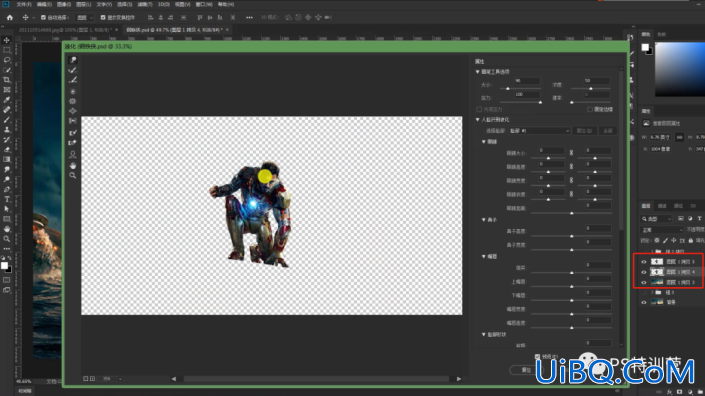
Task: Hide the 背景 layer via eye icon
Action: [643, 303]
